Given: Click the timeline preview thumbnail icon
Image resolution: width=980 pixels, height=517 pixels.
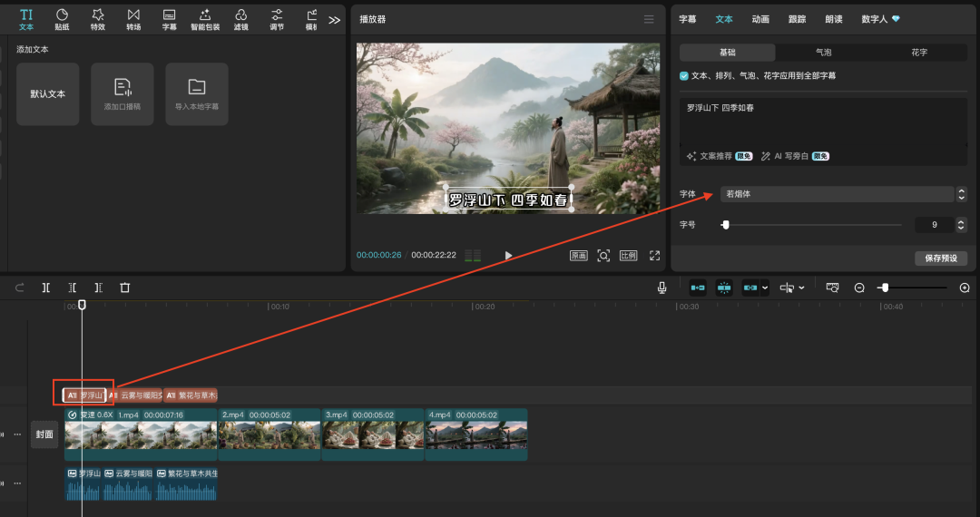Looking at the screenshot, I should [832, 288].
